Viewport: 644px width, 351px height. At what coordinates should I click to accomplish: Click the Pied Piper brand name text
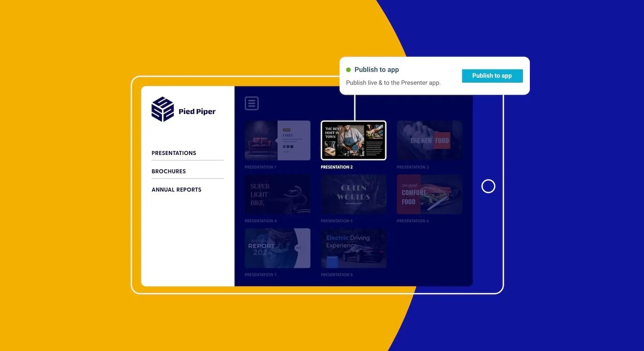pos(197,112)
